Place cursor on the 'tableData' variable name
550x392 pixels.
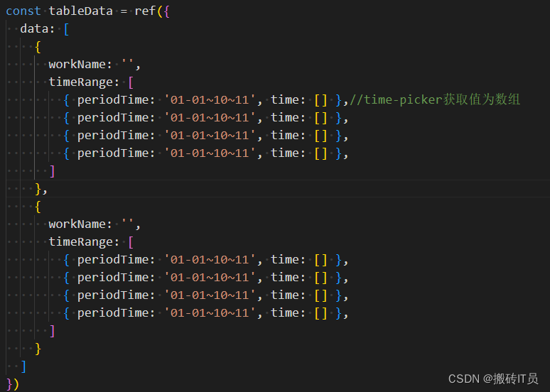click(x=81, y=11)
